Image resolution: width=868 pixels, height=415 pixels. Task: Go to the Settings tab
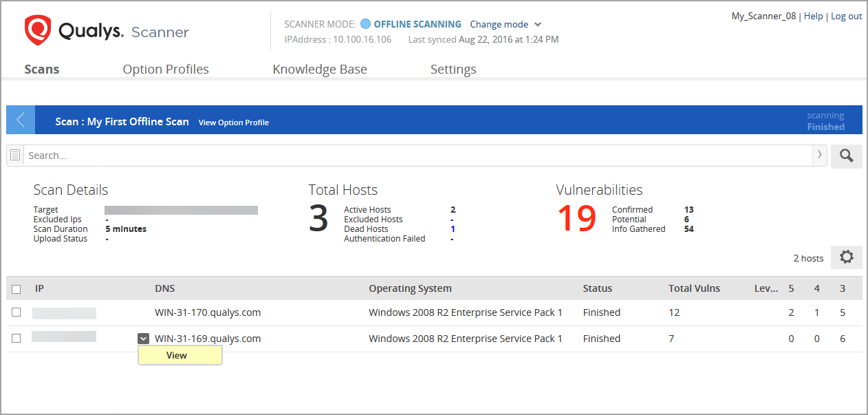(x=453, y=70)
